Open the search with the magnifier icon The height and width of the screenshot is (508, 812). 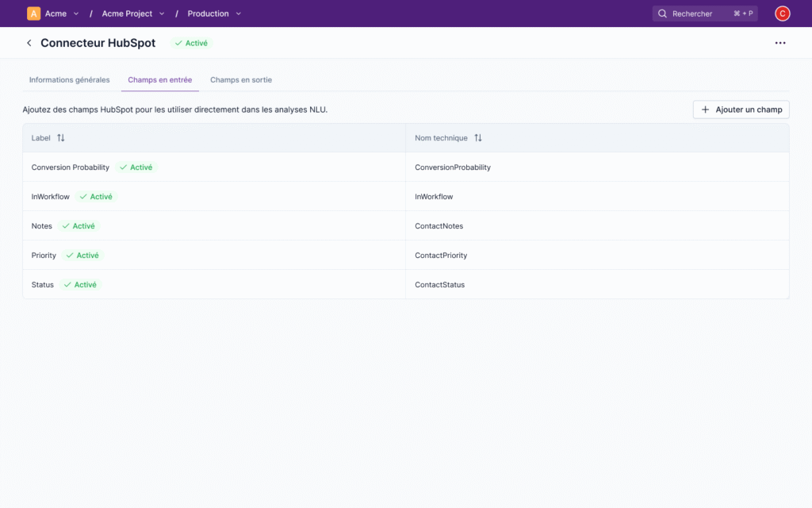point(662,13)
